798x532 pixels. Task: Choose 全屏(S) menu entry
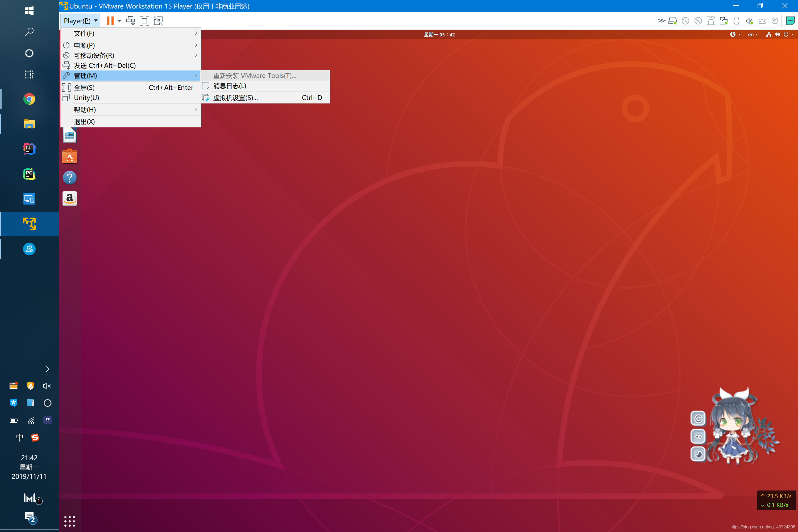pos(131,88)
